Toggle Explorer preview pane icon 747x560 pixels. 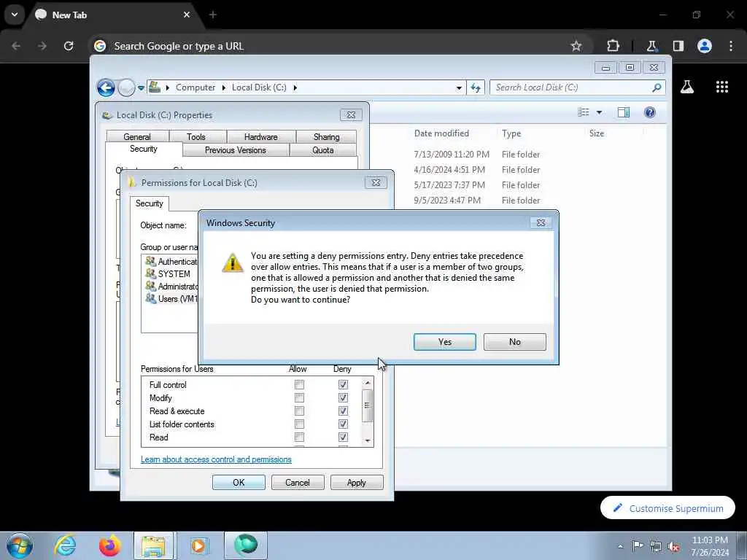click(x=624, y=112)
